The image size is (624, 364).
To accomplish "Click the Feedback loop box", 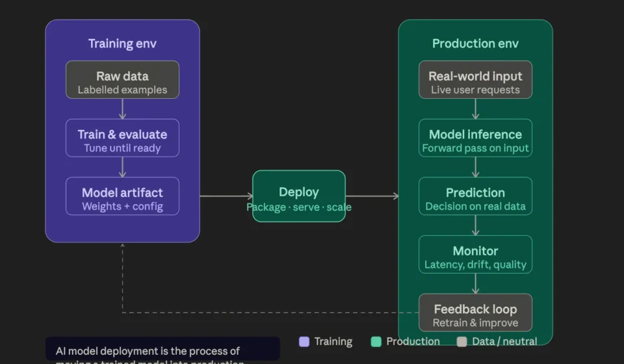I will 475,313.
